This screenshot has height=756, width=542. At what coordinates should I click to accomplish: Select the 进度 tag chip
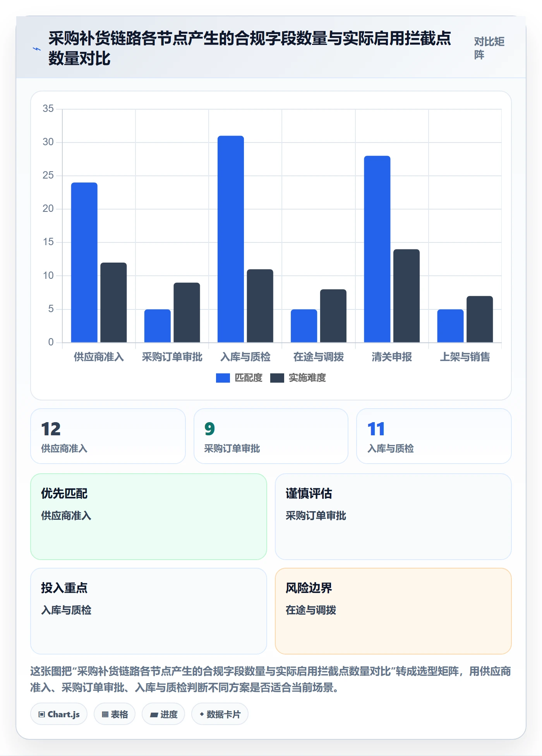tap(163, 714)
